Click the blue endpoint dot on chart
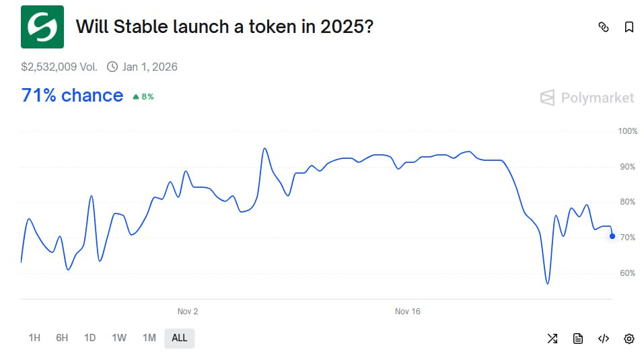 [x=612, y=236]
